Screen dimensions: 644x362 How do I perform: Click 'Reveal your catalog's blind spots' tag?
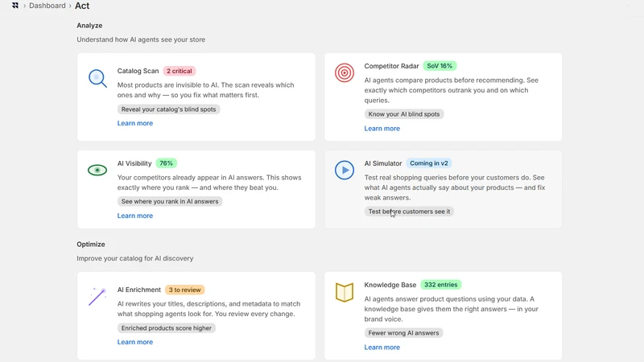click(x=168, y=109)
